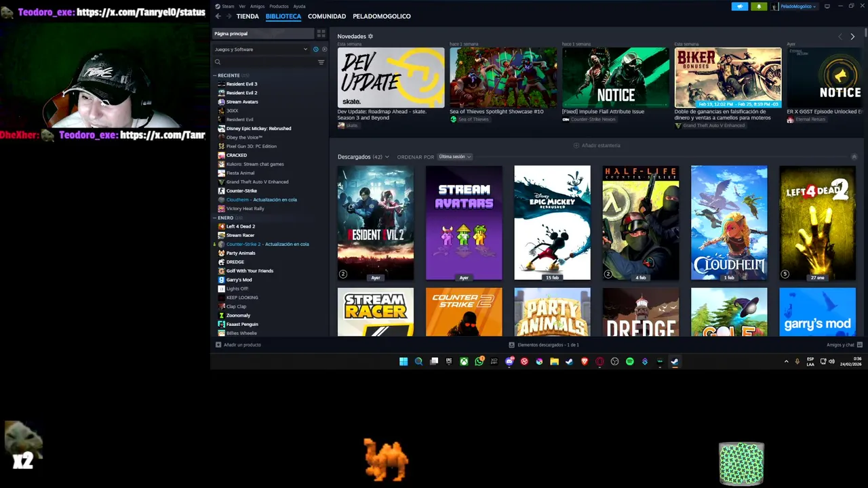Click the main content vertical scrollbar
The height and width of the screenshot is (488, 868).
(865, 33)
